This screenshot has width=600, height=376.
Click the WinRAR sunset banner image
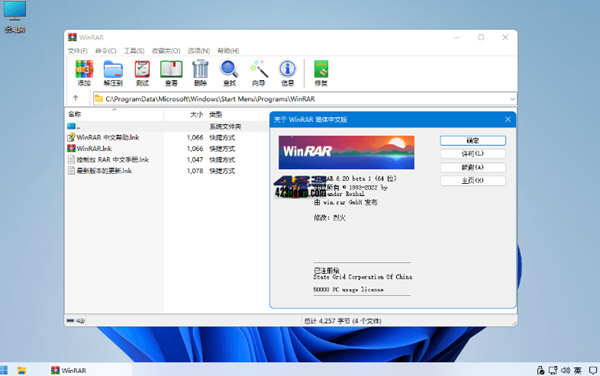pos(346,152)
